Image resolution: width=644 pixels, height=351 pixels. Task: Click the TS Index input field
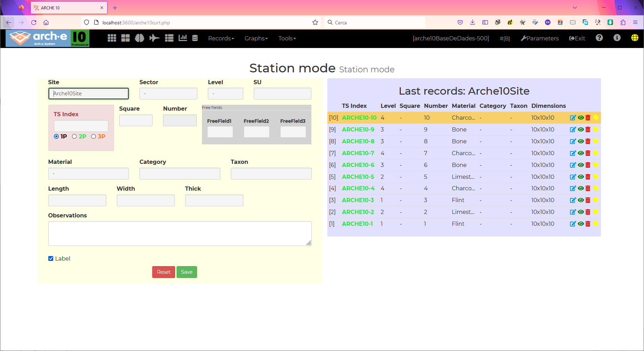(x=81, y=126)
